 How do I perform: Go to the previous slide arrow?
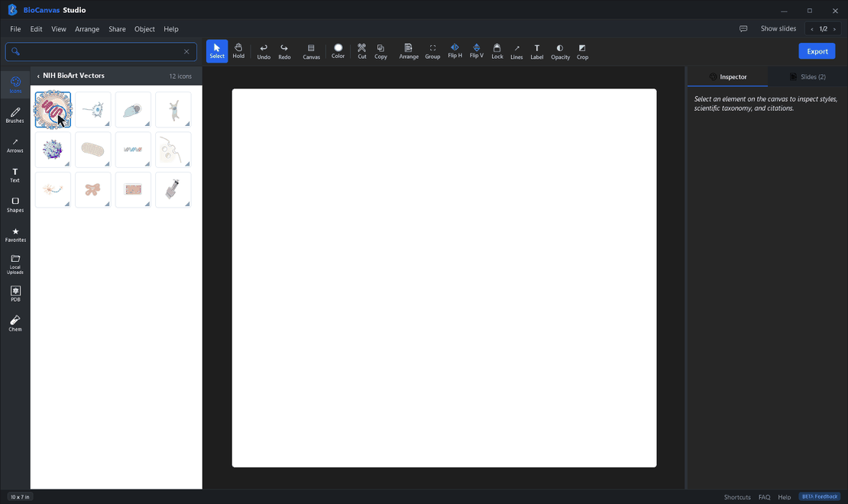[812, 29]
